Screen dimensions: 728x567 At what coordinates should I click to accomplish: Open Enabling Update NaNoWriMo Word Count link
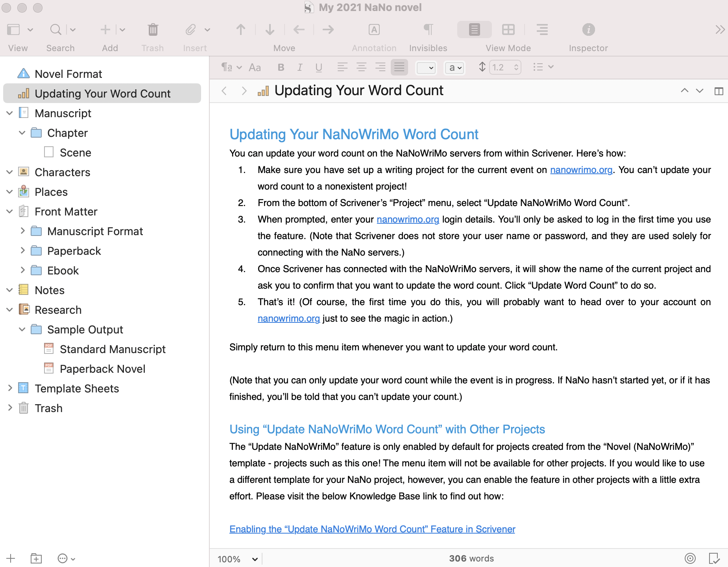(x=372, y=529)
